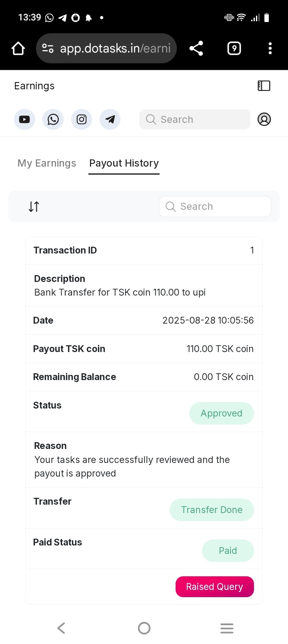Toggle the sidebar panel icon
This screenshot has width=288, height=644.
[x=264, y=86]
